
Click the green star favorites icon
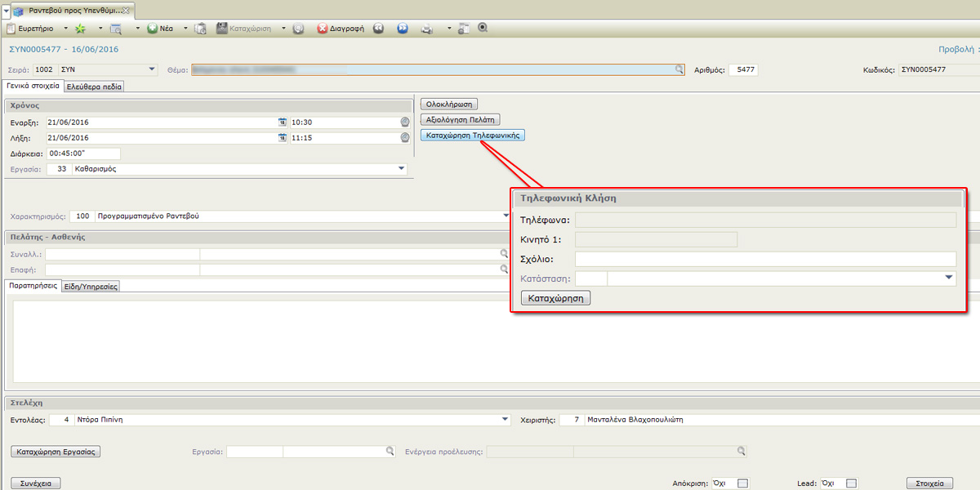pyautogui.click(x=81, y=29)
